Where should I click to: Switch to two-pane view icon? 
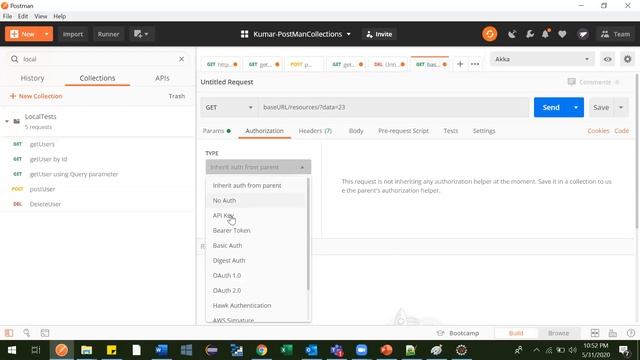(x=595, y=333)
